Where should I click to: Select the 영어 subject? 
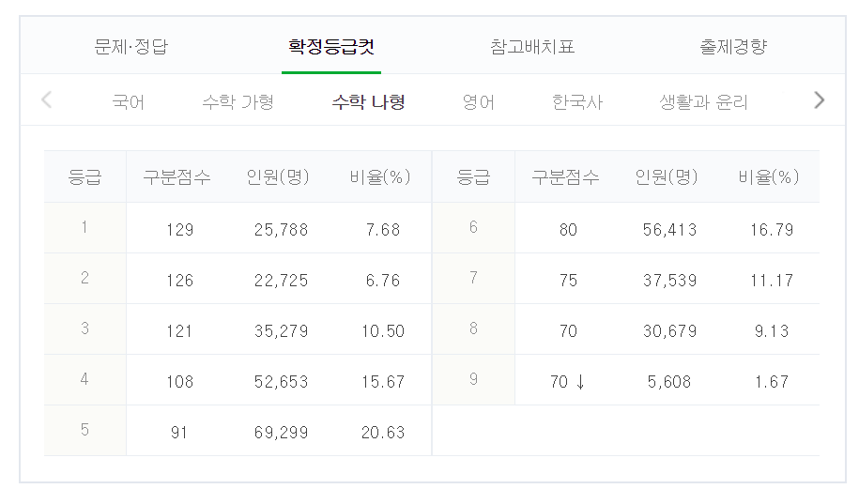pos(478,102)
